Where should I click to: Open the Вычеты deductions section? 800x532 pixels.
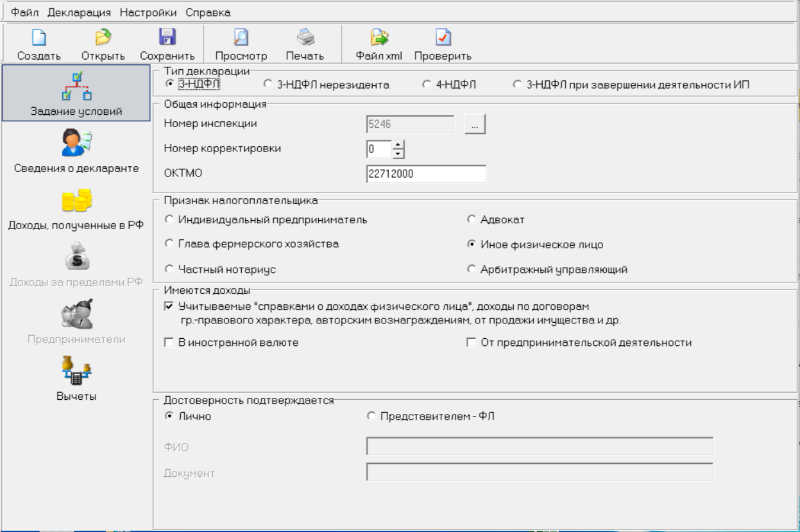click(77, 377)
